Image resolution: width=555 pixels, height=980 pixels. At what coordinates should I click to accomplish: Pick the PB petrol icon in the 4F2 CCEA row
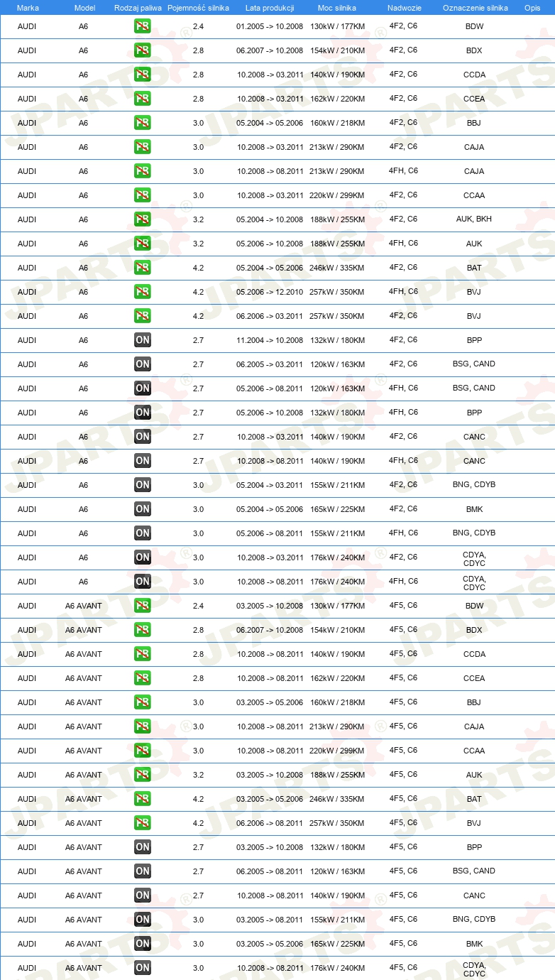(143, 99)
